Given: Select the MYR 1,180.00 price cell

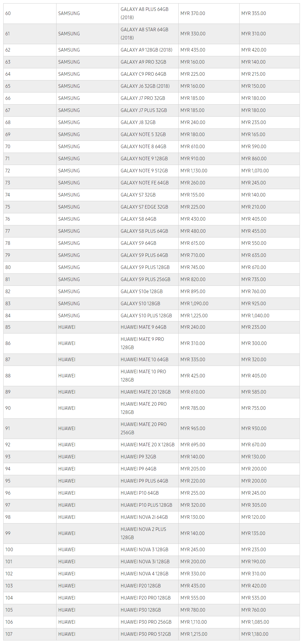Looking at the screenshot, I should click(x=255, y=634).
